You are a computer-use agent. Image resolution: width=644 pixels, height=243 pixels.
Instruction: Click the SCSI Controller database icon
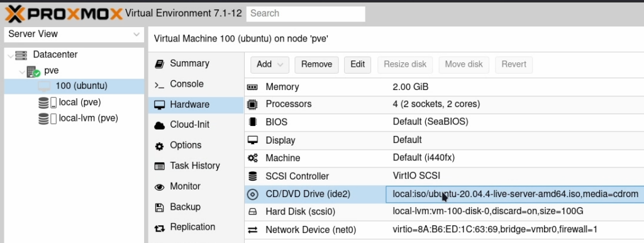click(x=253, y=176)
